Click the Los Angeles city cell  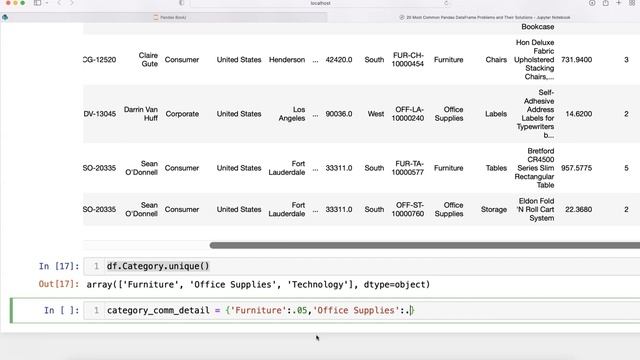[292, 114]
